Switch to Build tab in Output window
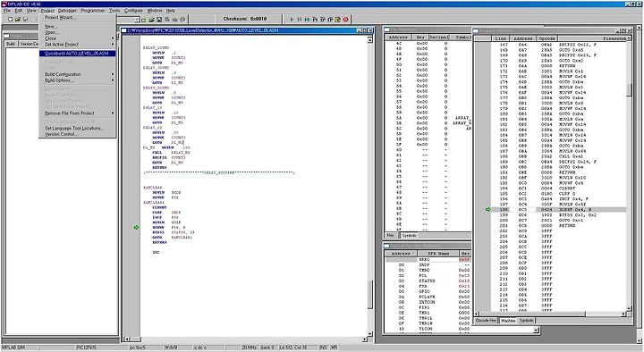644x352 pixels. (11, 44)
